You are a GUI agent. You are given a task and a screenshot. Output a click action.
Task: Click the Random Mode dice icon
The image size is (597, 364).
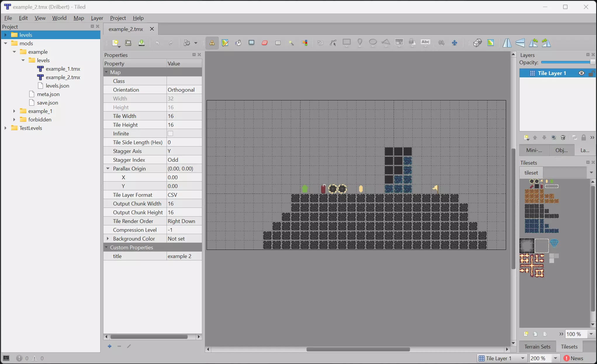[477, 43]
